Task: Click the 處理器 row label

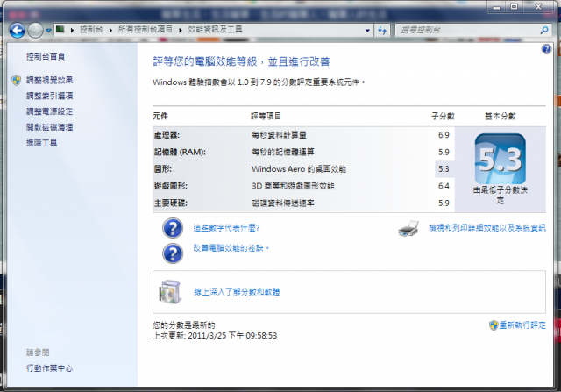Action: (x=167, y=135)
